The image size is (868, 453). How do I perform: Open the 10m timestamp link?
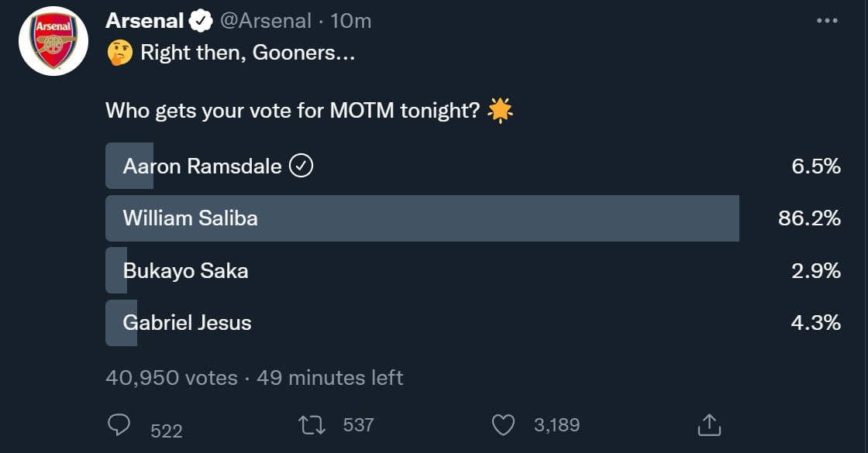[x=351, y=21]
